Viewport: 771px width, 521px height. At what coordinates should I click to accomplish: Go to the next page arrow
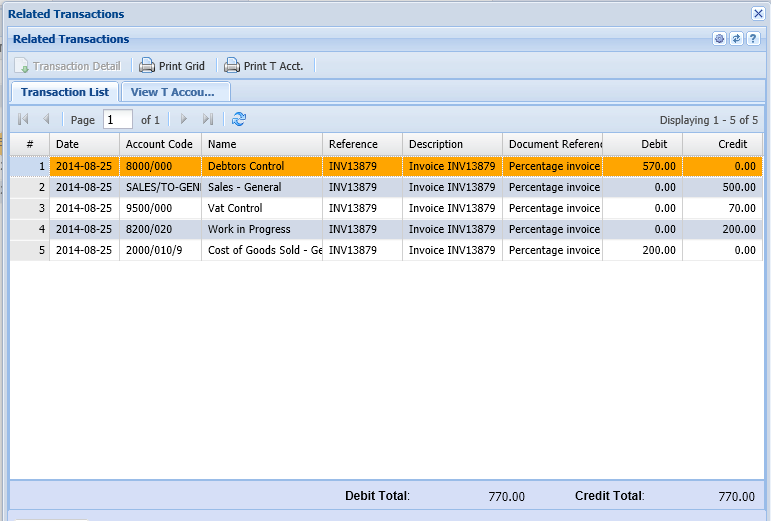[x=183, y=119]
